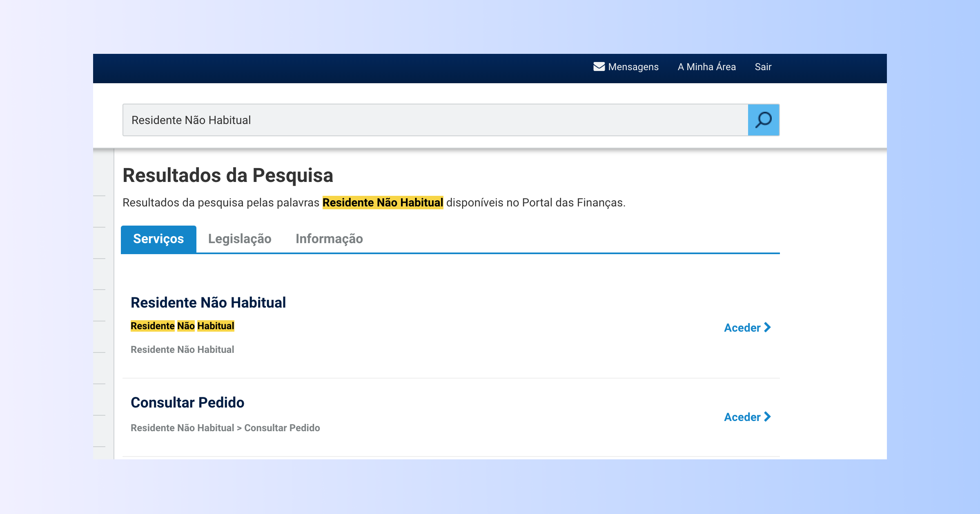Click breadcrumb text Residente Não Habitual > Consultar Pedido
The width and height of the screenshot is (980, 514).
point(225,428)
